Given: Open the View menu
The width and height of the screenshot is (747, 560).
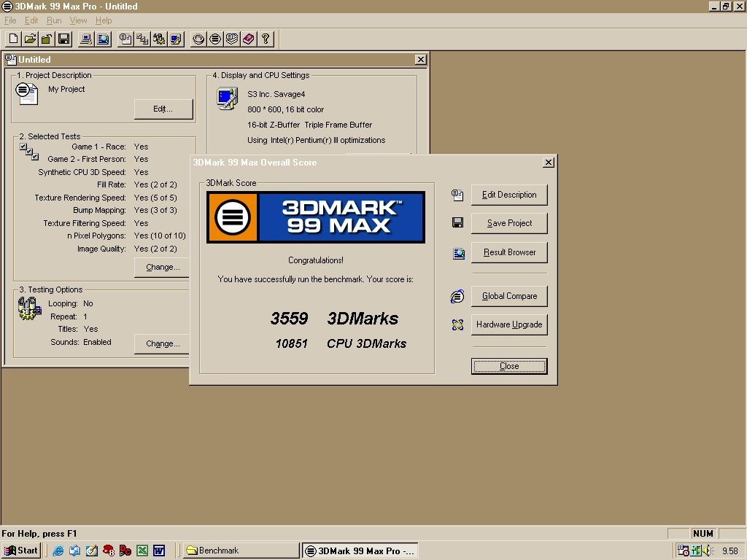Looking at the screenshot, I should 78,20.
